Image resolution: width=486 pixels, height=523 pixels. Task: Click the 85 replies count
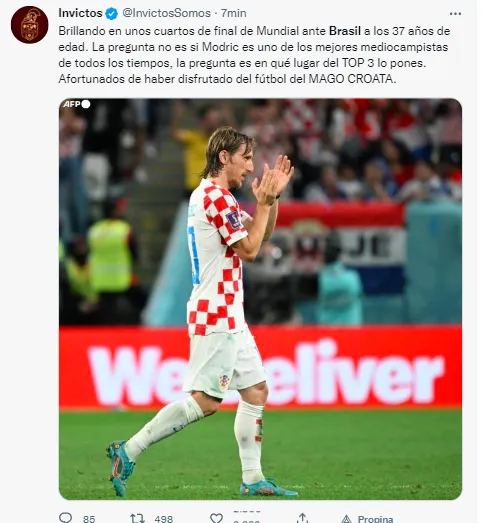89,519
